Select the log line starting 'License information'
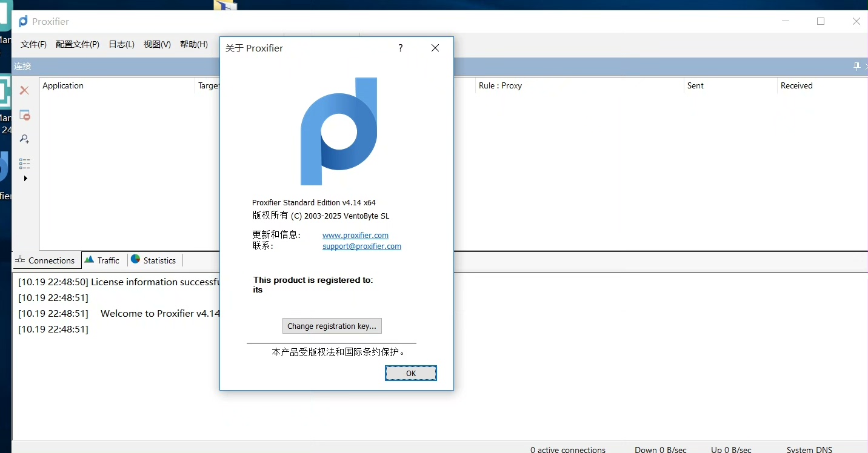The image size is (868, 453). tap(119, 282)
